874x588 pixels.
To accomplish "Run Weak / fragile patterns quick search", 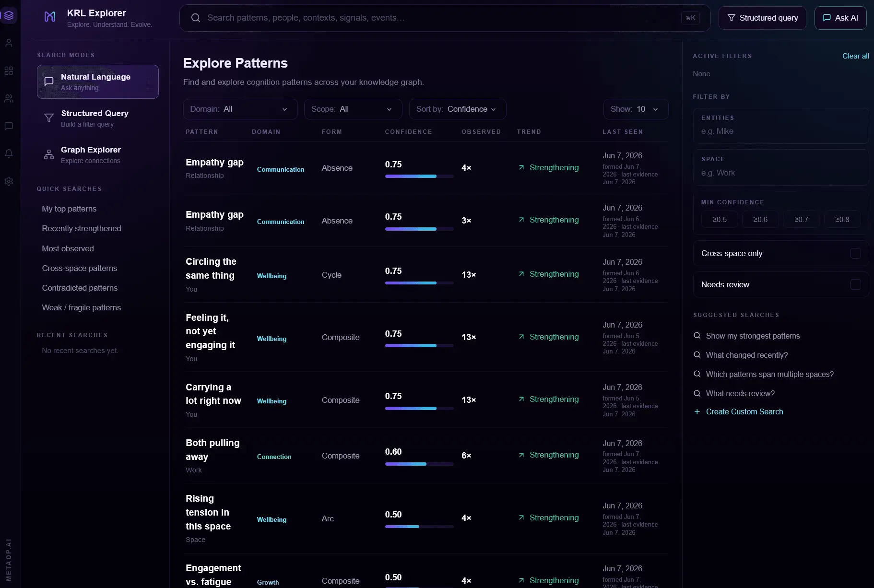I will click(82, 307).
